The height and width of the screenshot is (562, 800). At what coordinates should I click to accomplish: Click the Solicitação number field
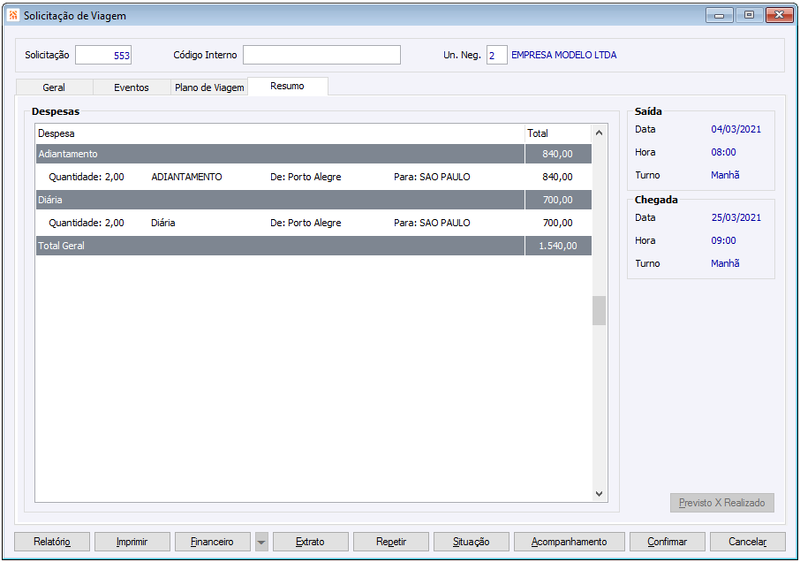point(104,55)
